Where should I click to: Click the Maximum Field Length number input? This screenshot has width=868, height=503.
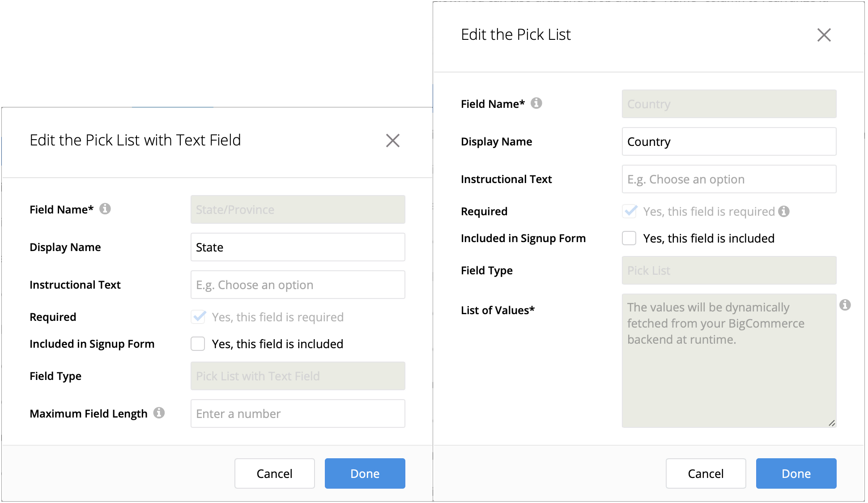coord(298,413)
